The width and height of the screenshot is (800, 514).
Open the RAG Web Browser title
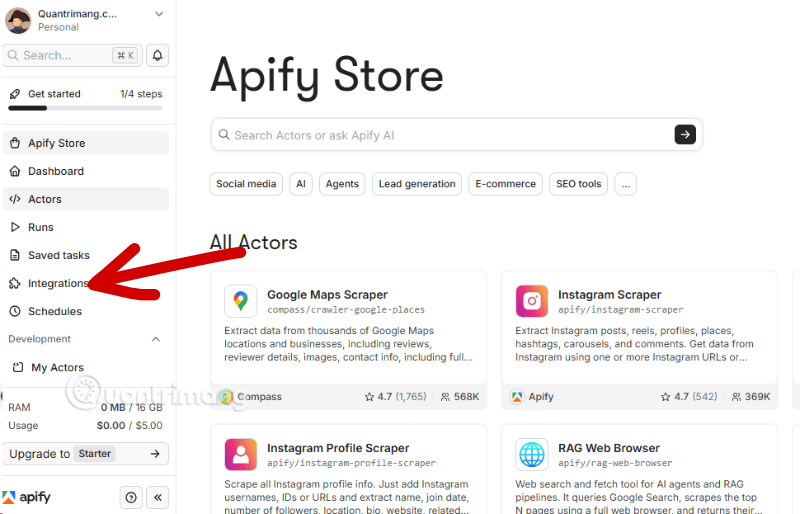click(609, 448)
